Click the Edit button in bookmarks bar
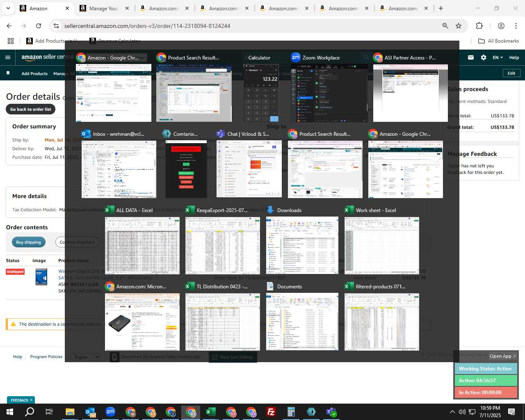This screenshot has height=420, width=525. (511, 73)
